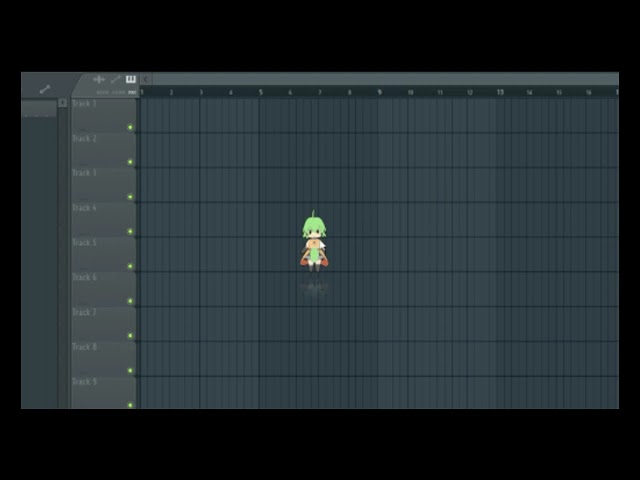Jump to bar 12 on timeline ruler
This screenshot has height=480, width=640.
point(470,93)
